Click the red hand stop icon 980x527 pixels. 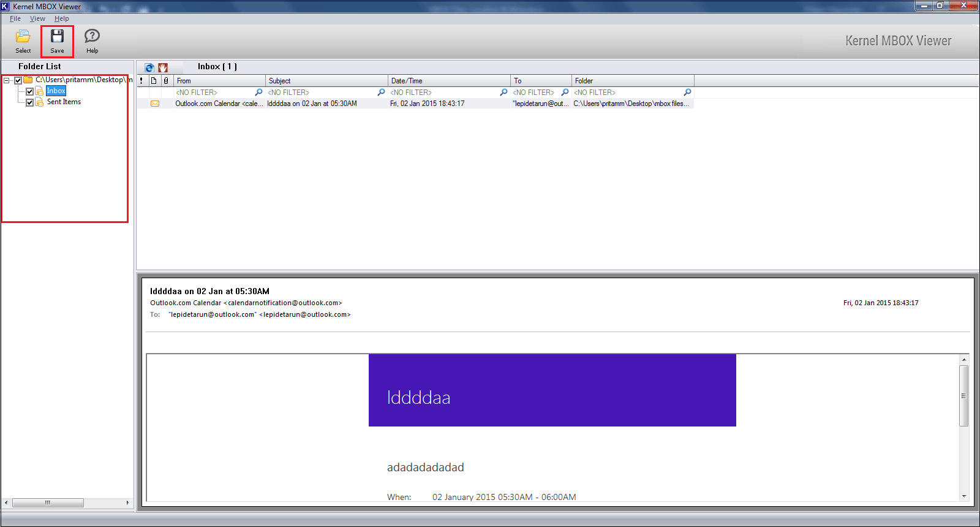[x=163, y=67]
